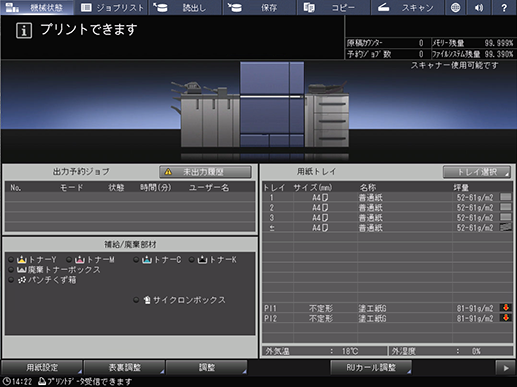
Task: Open the 機械状態 tab
Action: [37, 7]
